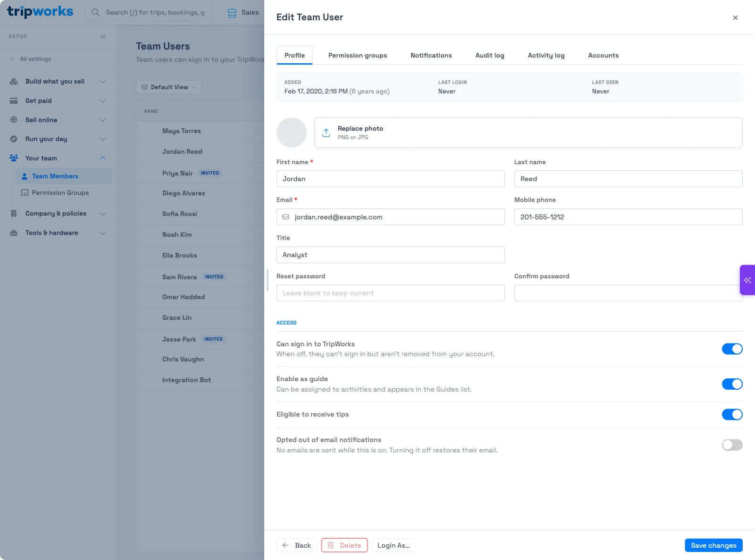
Task: Open Team Members in sidebar
Action: coord(64,176)
